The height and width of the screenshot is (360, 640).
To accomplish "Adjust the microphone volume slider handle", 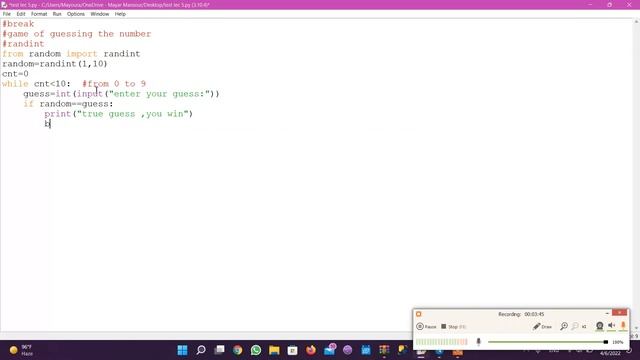I will pos(605,342).
